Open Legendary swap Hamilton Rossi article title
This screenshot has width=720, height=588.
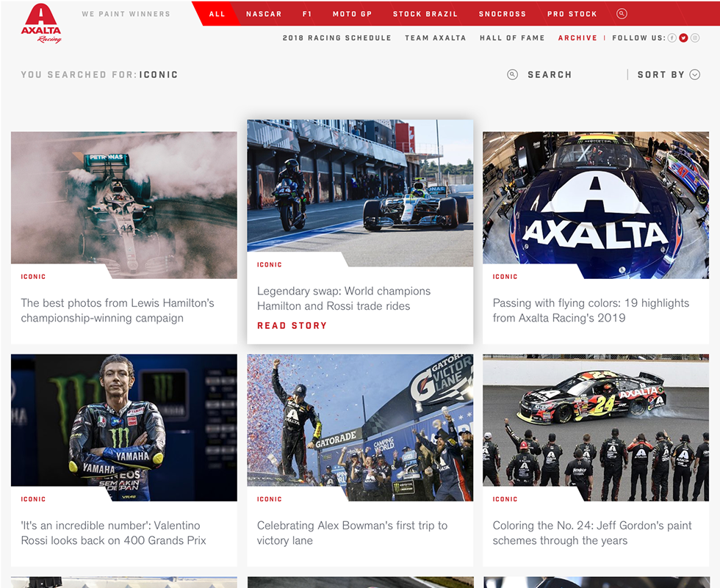pyautogui.click(x=344, y=299)
